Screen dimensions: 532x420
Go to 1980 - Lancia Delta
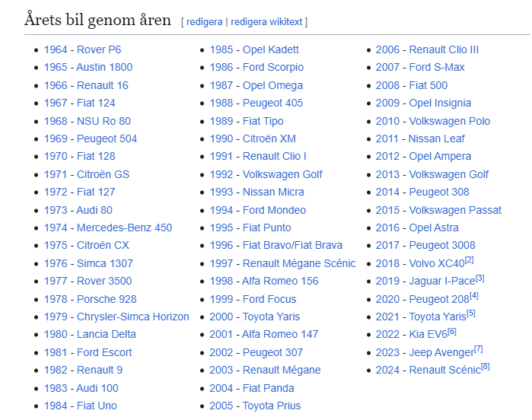(90, 334)
